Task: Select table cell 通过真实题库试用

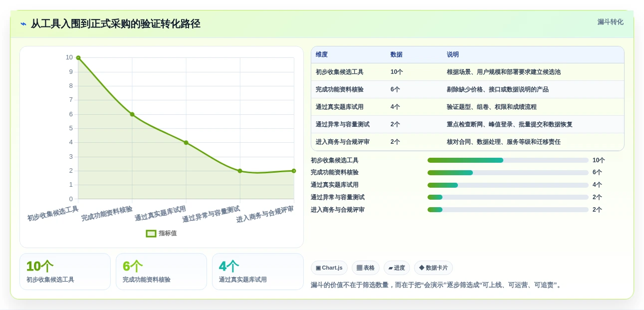Action: tap(340, 107)
